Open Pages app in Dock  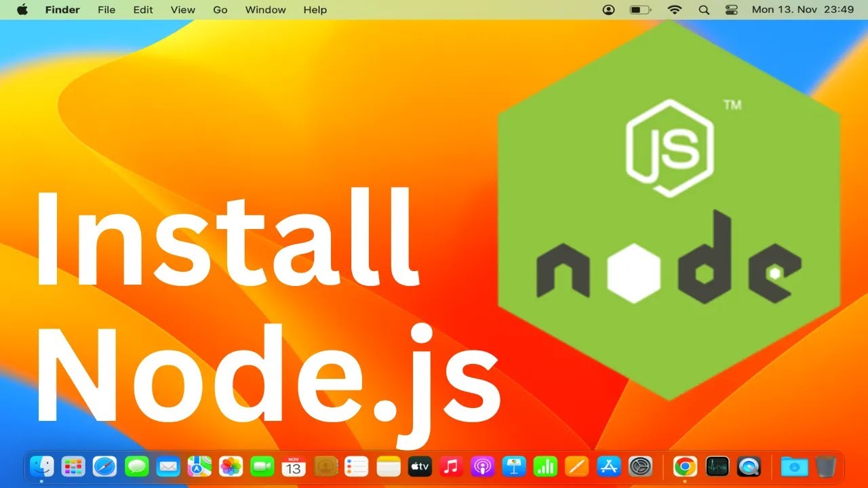[x=577, y=466]
